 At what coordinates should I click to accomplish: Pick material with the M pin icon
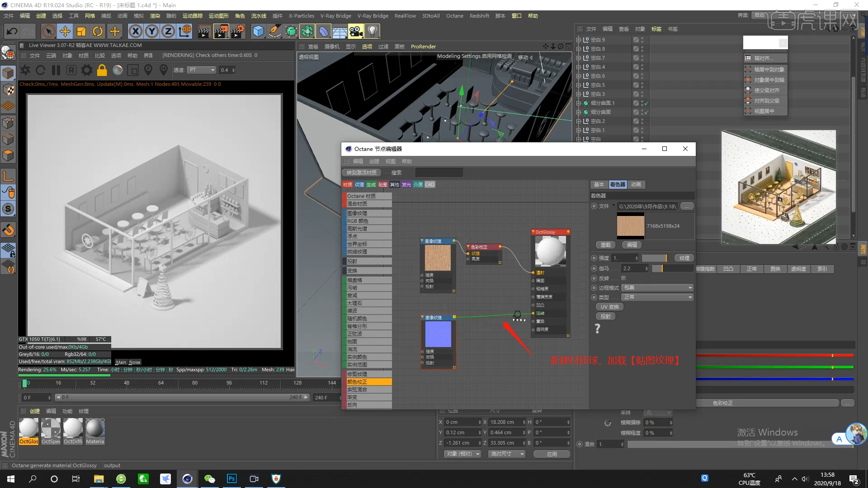pos(164,70)
